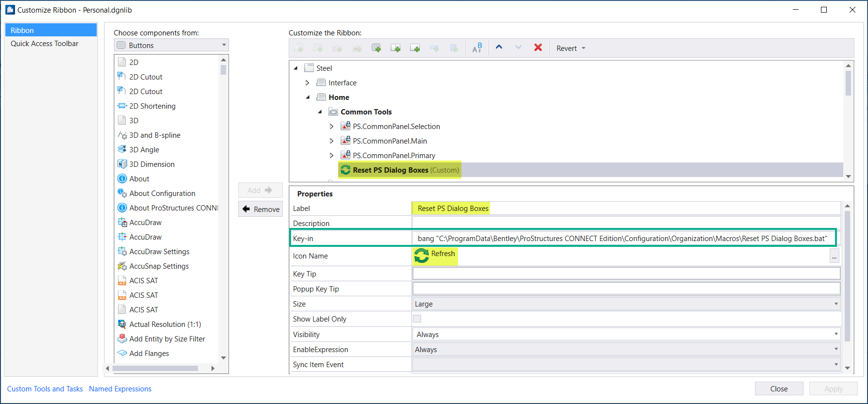Viewport: 868px width, 404px height.
Task: Click the disabled Add button
Action: [261, 190]
